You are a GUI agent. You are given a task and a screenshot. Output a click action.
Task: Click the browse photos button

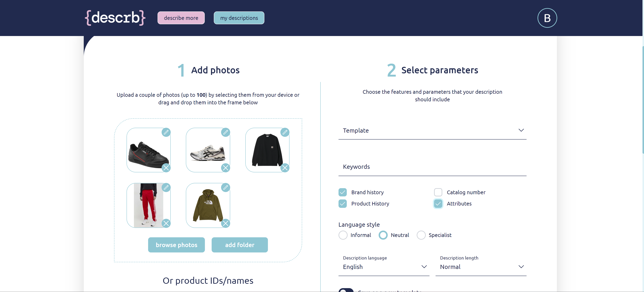click(176, 245)
